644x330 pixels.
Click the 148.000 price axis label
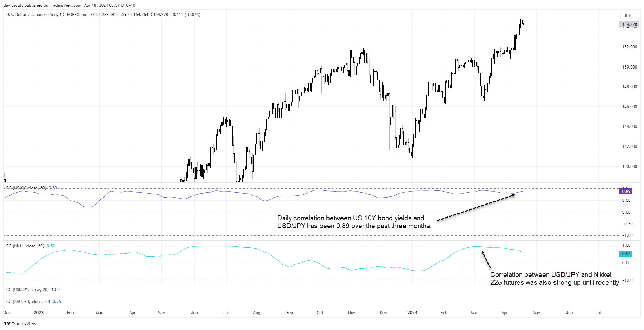[x=630, y=87]
